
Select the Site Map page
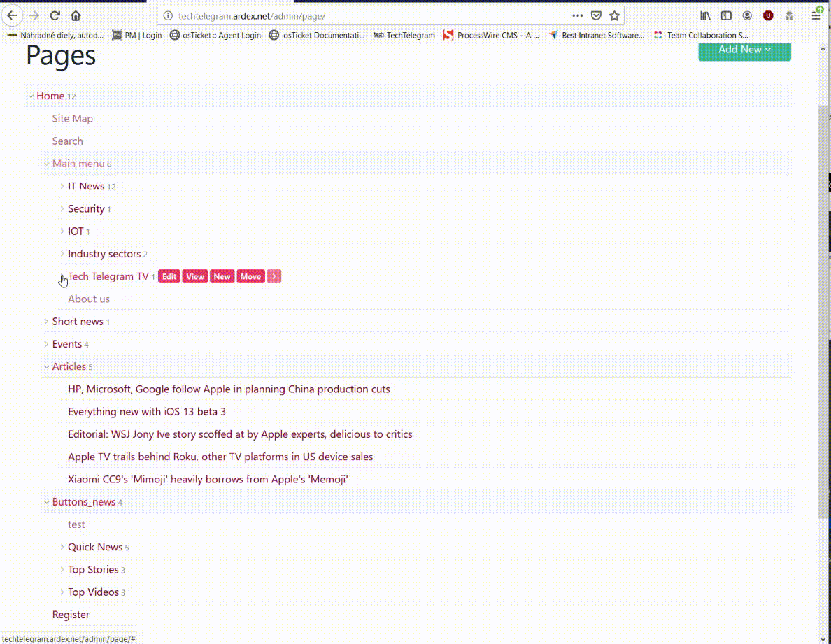click(73, 119)
